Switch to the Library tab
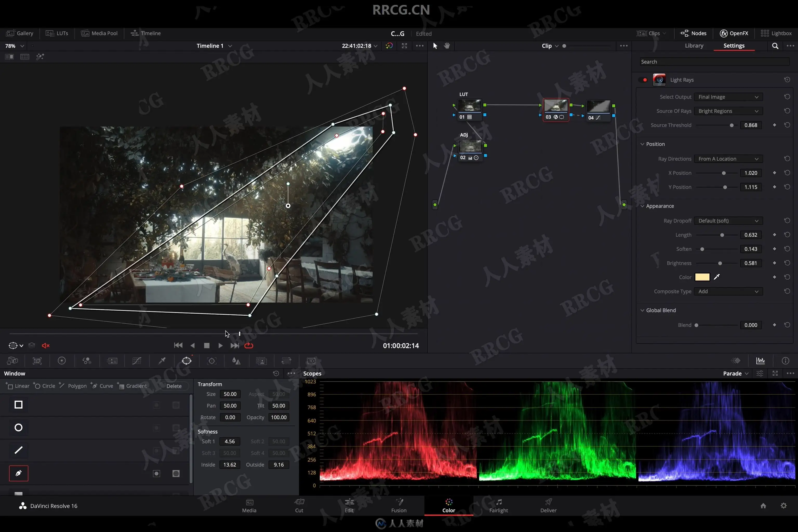 pos(694,46)
